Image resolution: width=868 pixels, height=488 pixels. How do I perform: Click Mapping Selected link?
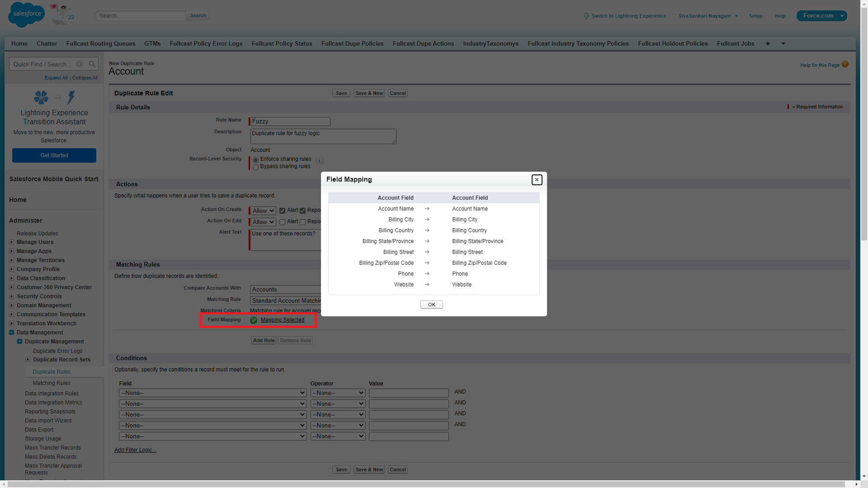(283, 320)
